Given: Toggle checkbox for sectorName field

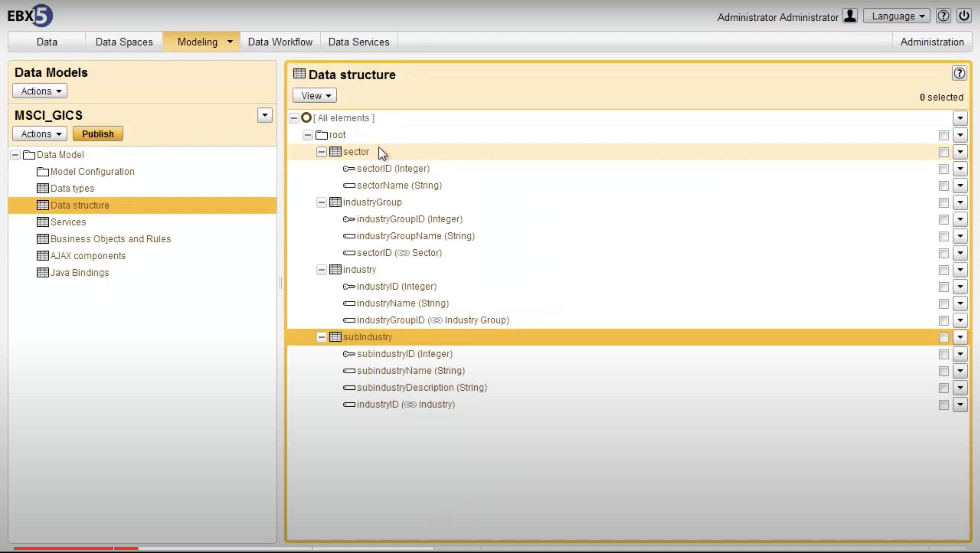Looking at the screenshot, I should (944, 185).
